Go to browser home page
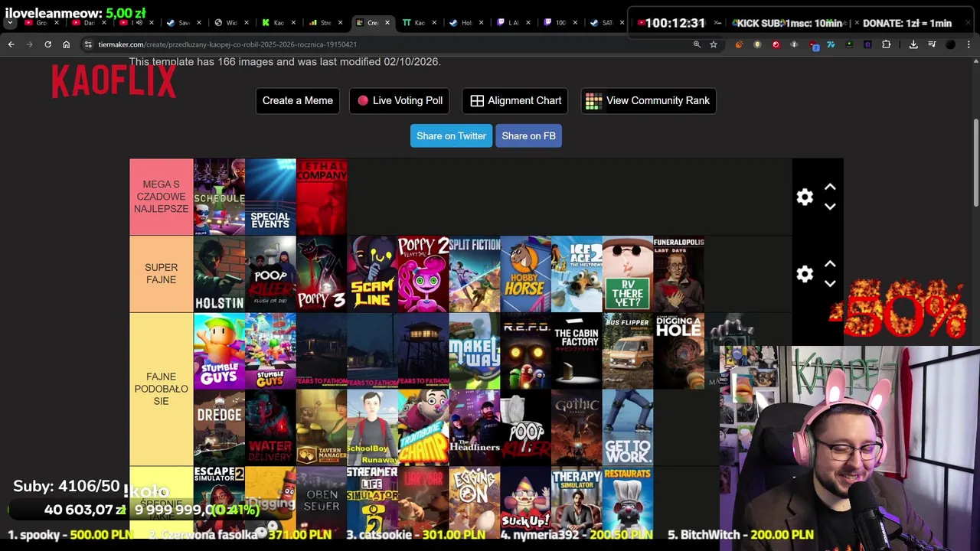Screen dimensions: 980x551 tap(66, 44)
